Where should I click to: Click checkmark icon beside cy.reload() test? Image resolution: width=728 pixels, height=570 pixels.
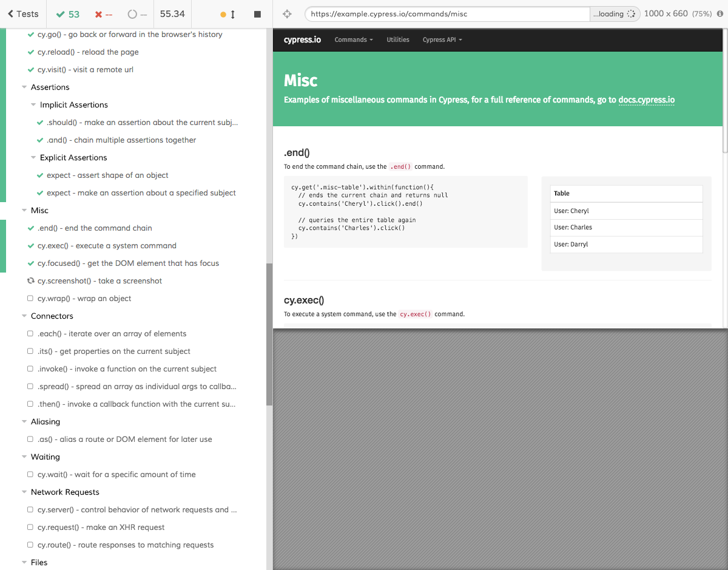coord(31,52)
